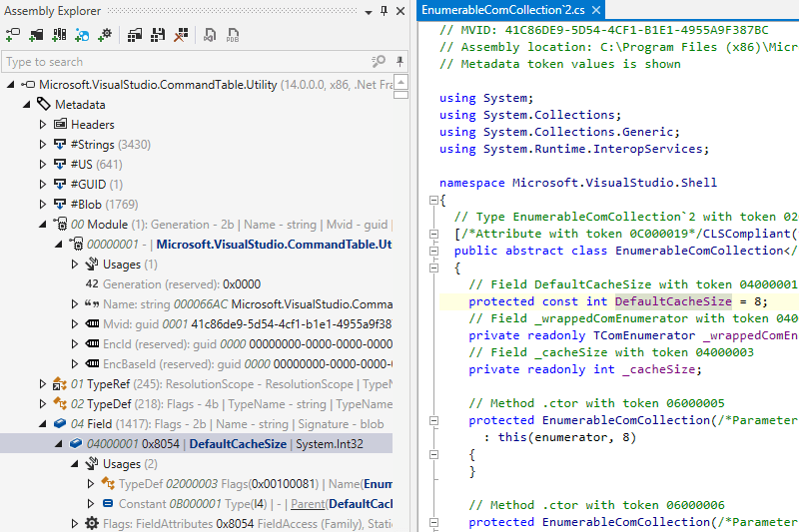Expand the 02 TypeDef table node
This screenshot has height=532, width=799.
[43, 404]
